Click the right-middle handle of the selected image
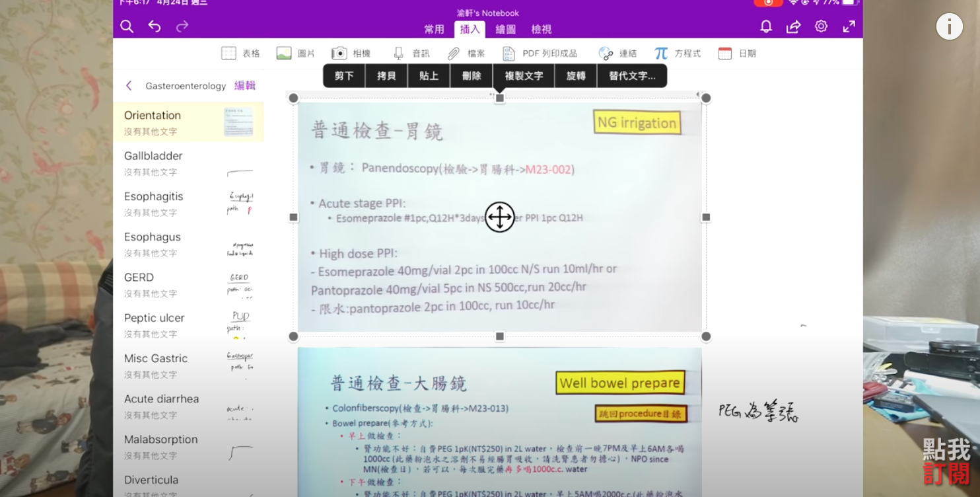Screen dimensions: 980x497 [706, 217]
